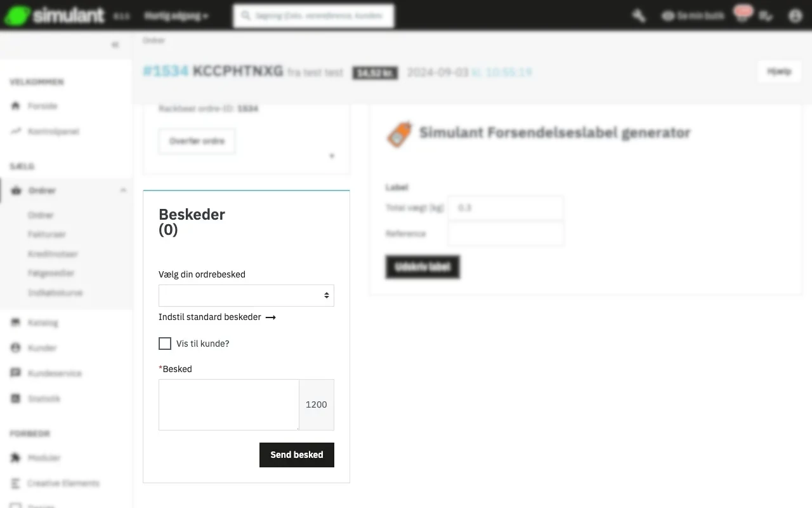
Task: Open the notifications icon with red badge
Action: pos(742,16)
